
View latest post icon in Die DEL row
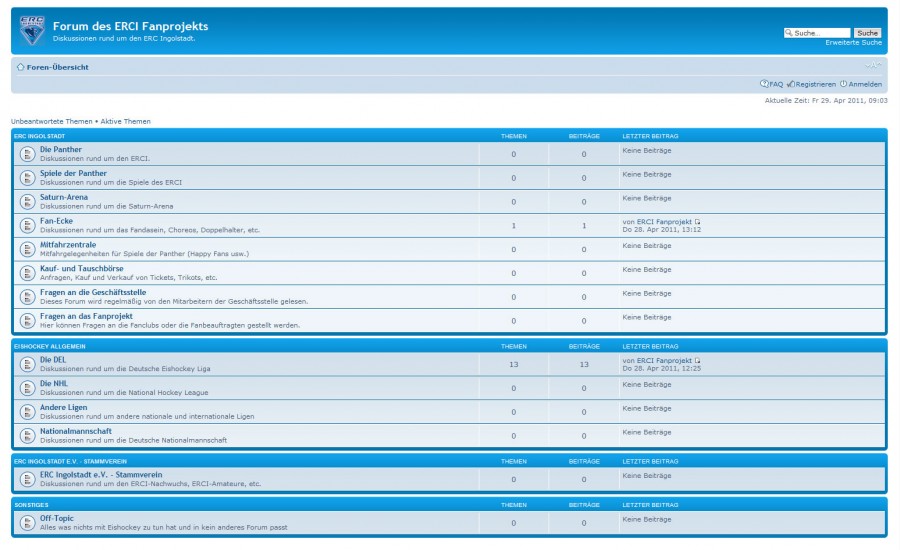click(697, 361)
